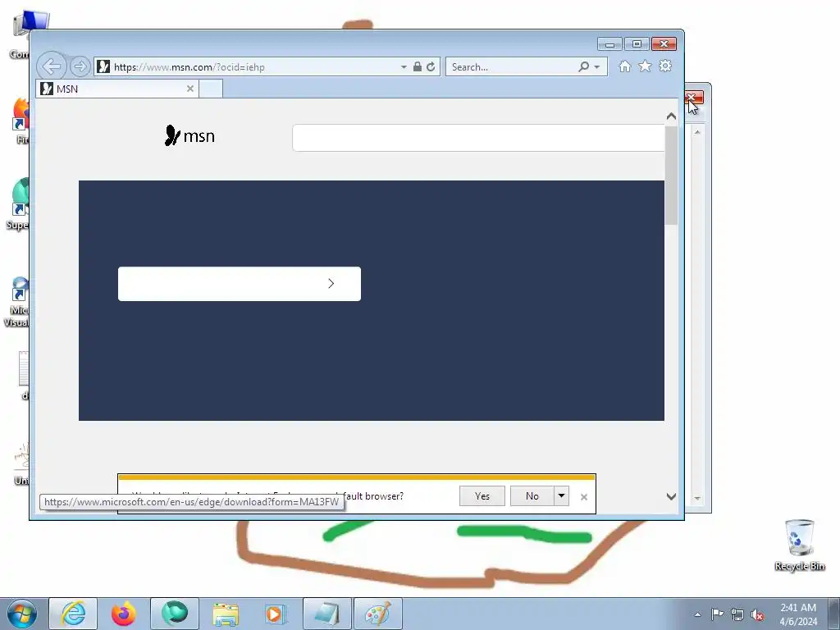The image size is (840, 630).
Task: Click the Forward navigation arrow
Action: (80, 66)
